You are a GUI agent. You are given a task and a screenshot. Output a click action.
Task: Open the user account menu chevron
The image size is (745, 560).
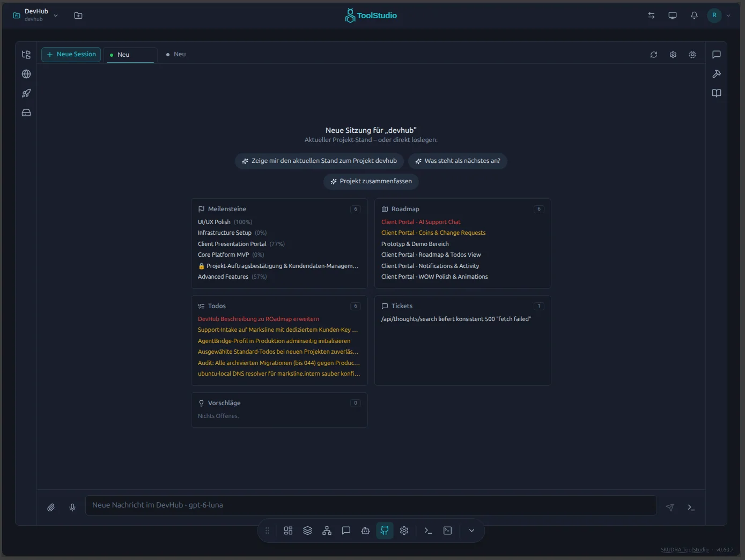click(728, 16)
